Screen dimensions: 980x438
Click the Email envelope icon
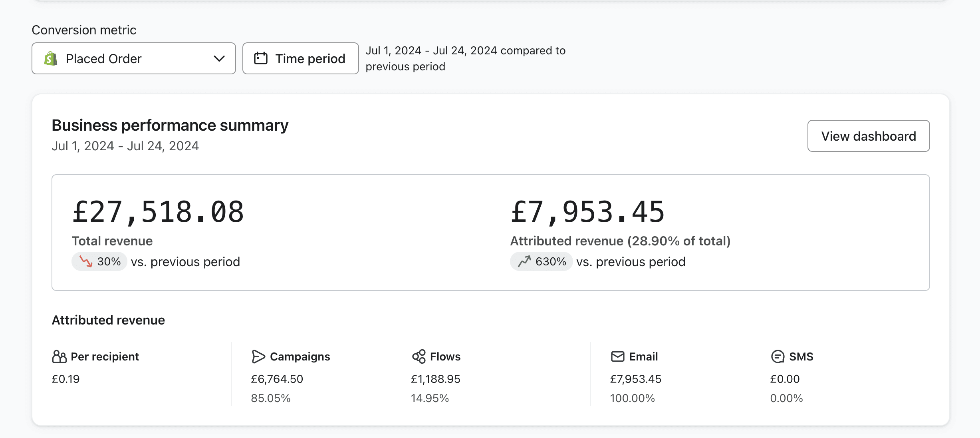[617, 356]
